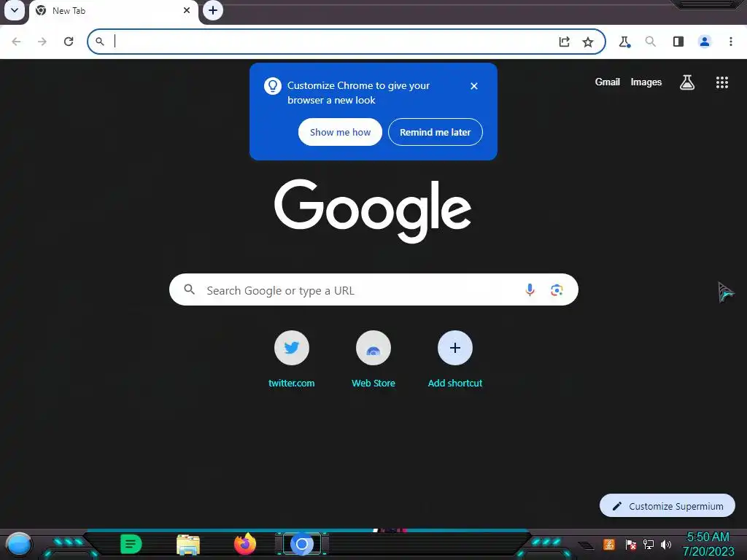Screen dimensions: 747x560
Task: Click the magnifier in Google search box
Action: coord(190,289)
